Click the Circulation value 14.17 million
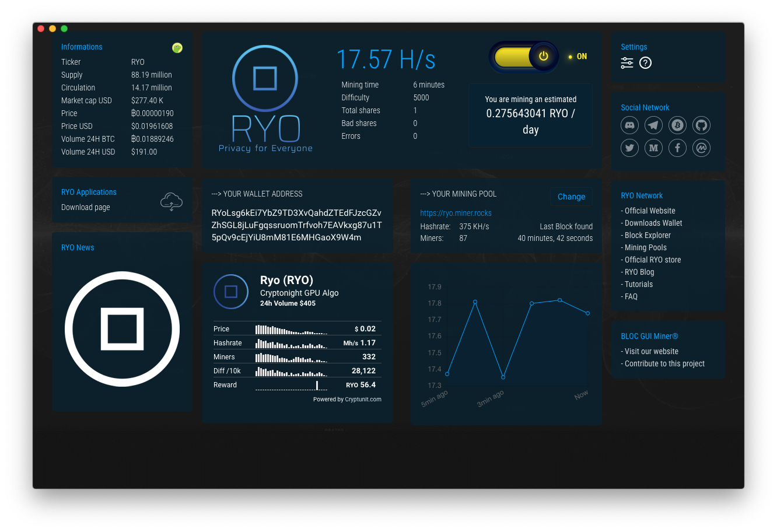Image resolution: width=777 pixels, height=532 pixels. 152,87
